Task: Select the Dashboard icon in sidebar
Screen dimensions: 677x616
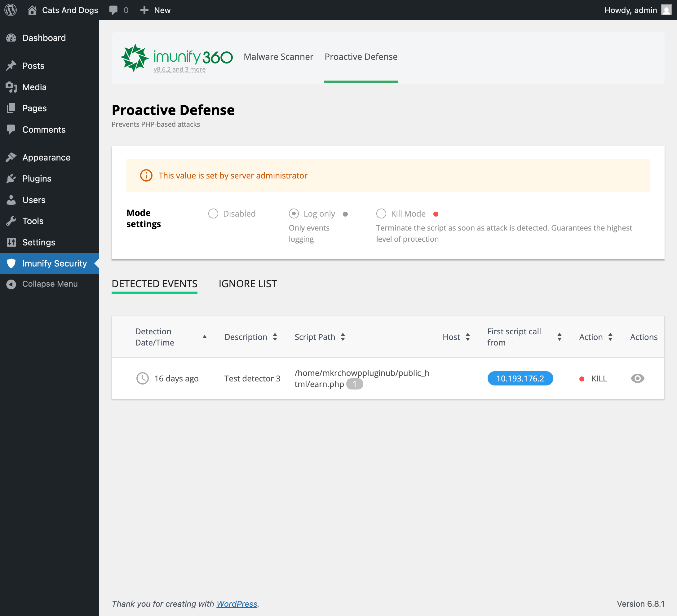Action: [11, 37]
